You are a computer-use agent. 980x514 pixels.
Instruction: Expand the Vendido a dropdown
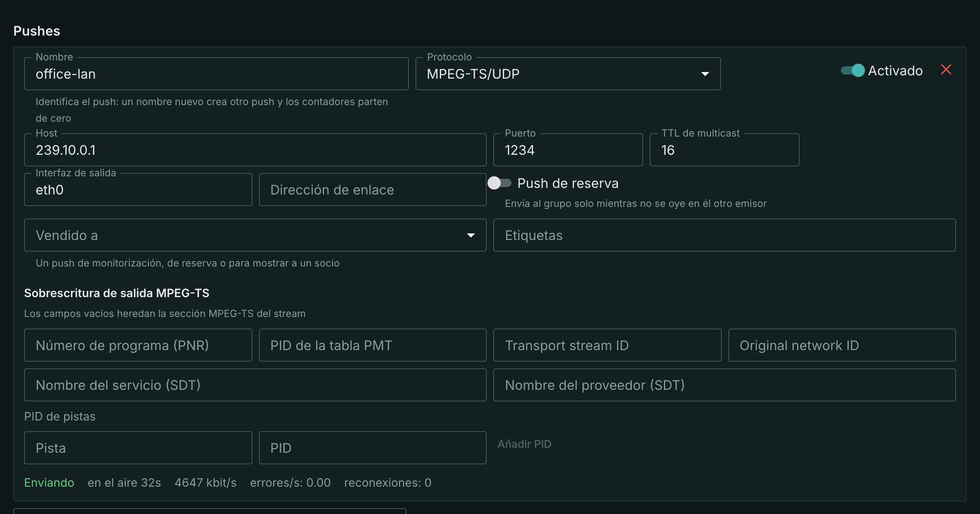click(255, 235)
